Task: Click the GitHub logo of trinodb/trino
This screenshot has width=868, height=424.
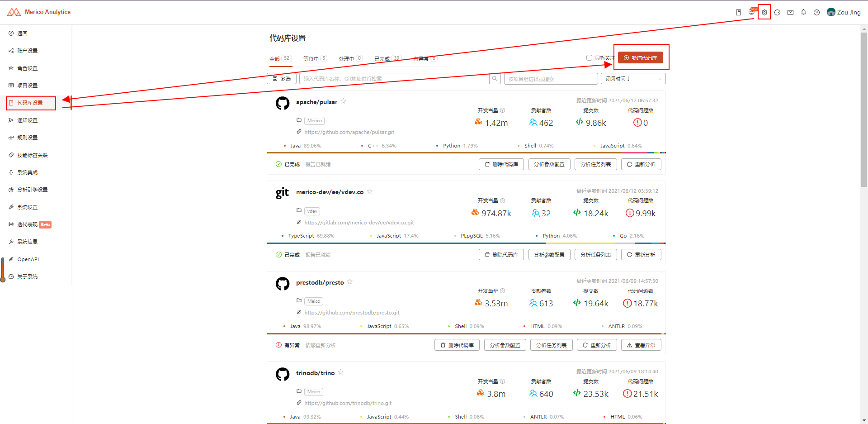Action: (x=283, y=374)
